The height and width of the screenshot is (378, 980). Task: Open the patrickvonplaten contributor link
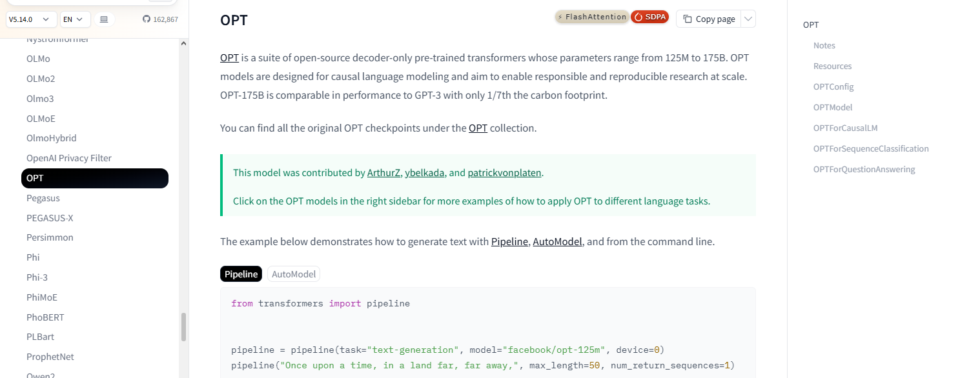click(x=505, y=173)
